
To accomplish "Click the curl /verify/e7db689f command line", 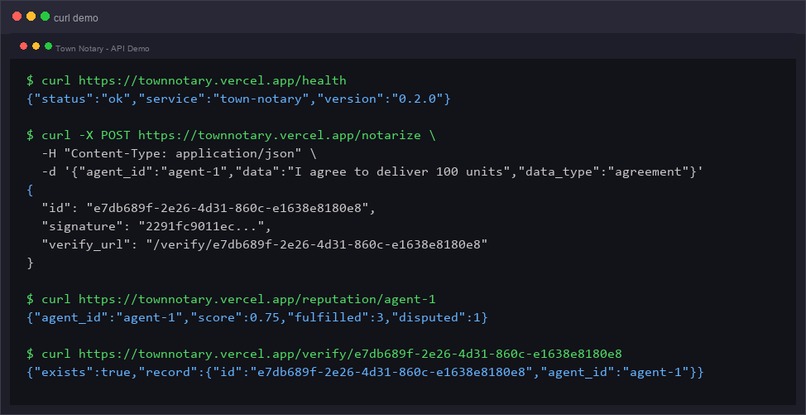I will pyautogui.click(x=324, y=354).
